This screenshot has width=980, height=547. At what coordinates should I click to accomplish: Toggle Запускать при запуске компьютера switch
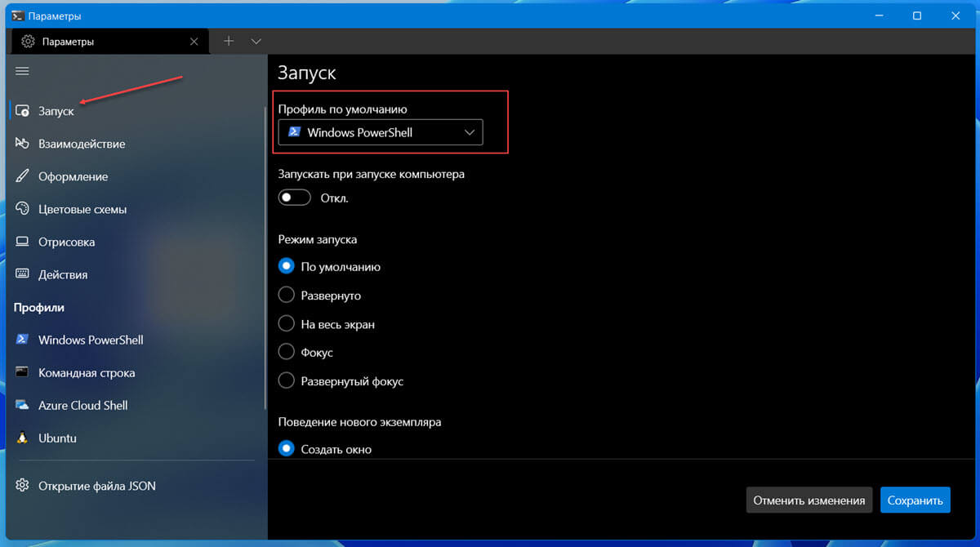point(295,198)
